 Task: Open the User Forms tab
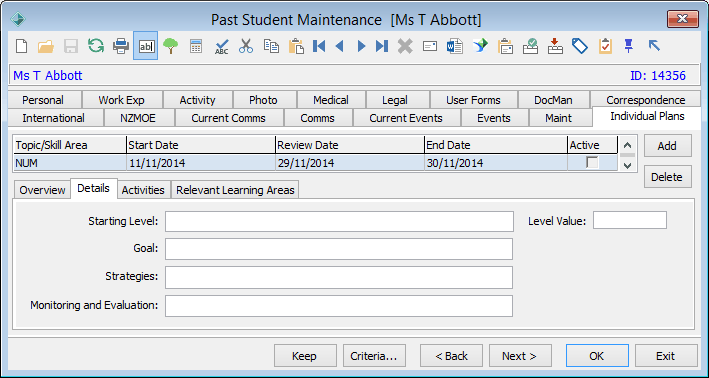click(x=473, y=100)
